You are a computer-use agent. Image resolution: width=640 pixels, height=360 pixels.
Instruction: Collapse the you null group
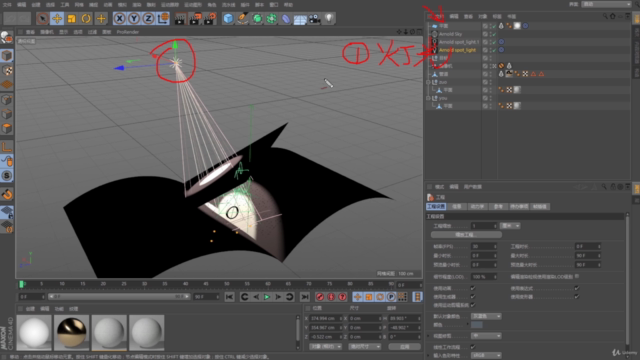tap(428, 98)
